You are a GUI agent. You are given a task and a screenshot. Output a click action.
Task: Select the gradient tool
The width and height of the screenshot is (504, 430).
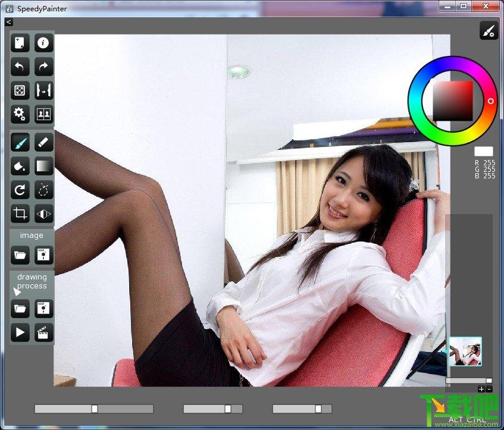click(x=44, y=166)
